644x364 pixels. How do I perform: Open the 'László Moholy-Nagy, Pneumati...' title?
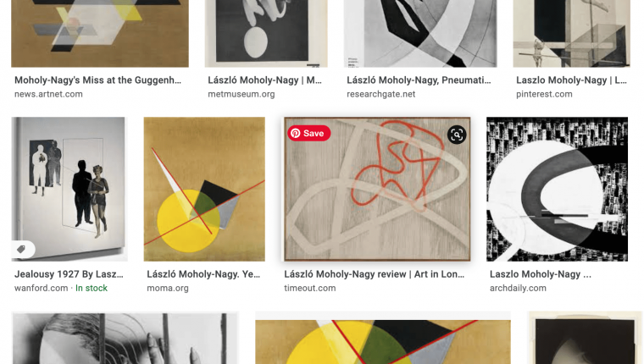pos(419,80)
